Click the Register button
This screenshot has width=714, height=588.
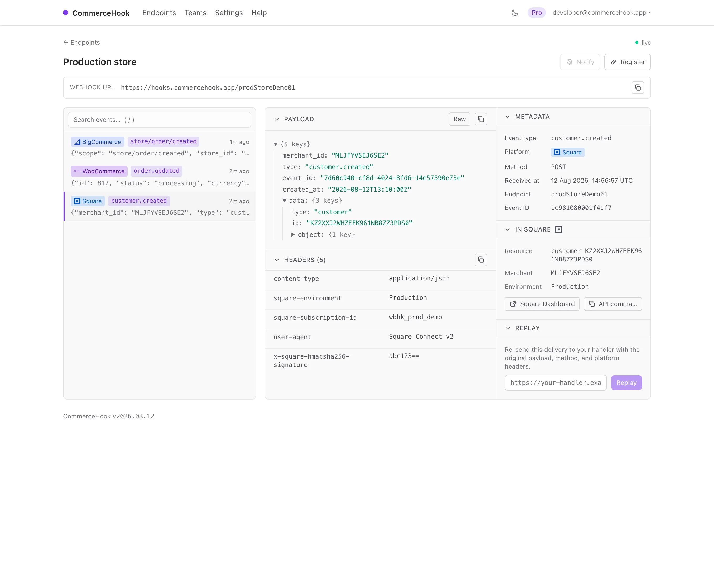click(x=627, y=62)
